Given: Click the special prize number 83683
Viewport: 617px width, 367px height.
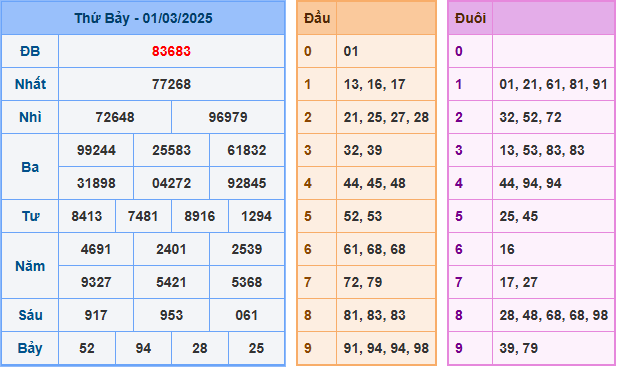Looking at the screenshot, I should tap(171, 51).
